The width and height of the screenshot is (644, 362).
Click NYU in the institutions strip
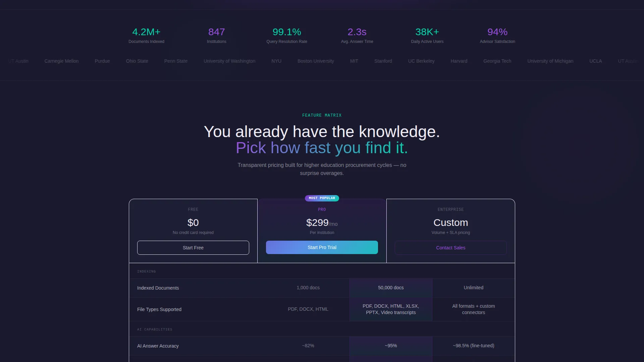tap(276, 61)
